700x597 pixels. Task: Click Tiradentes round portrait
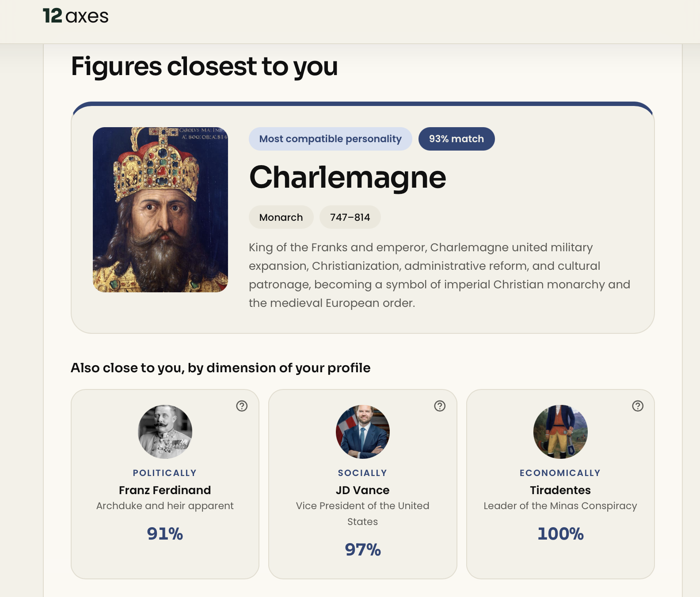(x=560, y=432)
